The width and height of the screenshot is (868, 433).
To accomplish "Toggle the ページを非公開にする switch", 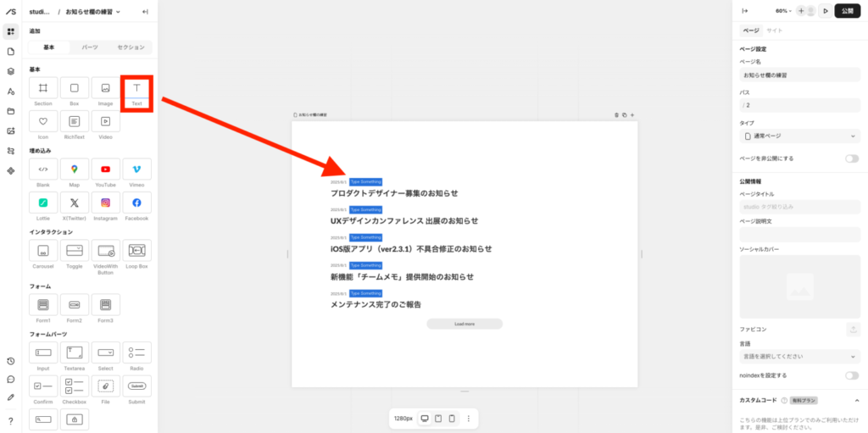I will click(x=851, y=158).
